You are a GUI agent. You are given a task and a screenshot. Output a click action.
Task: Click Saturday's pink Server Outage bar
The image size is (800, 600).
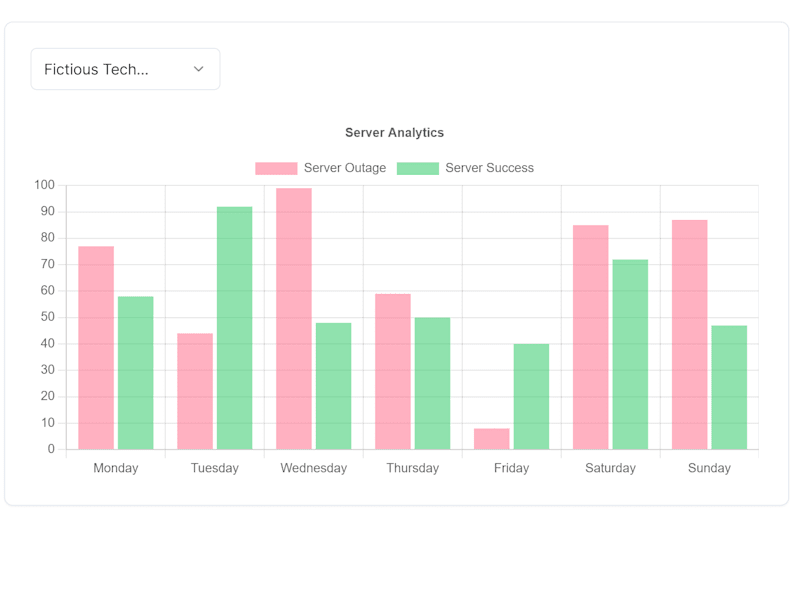[591, 337]
